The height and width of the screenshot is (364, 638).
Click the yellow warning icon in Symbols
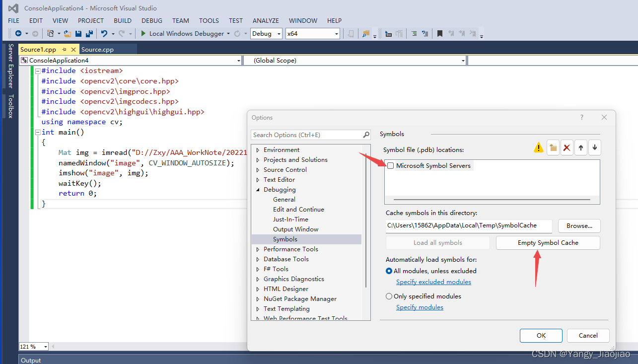(539, 147)
